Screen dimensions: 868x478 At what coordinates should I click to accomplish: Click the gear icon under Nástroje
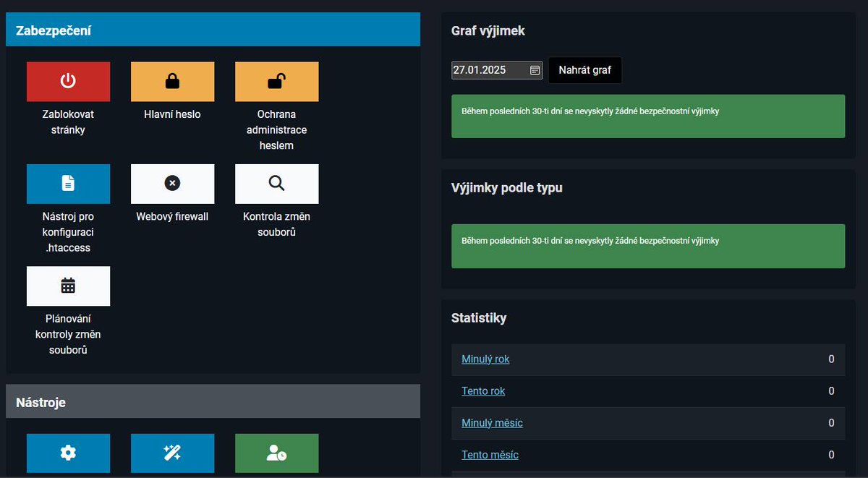[x=68, y=453]
